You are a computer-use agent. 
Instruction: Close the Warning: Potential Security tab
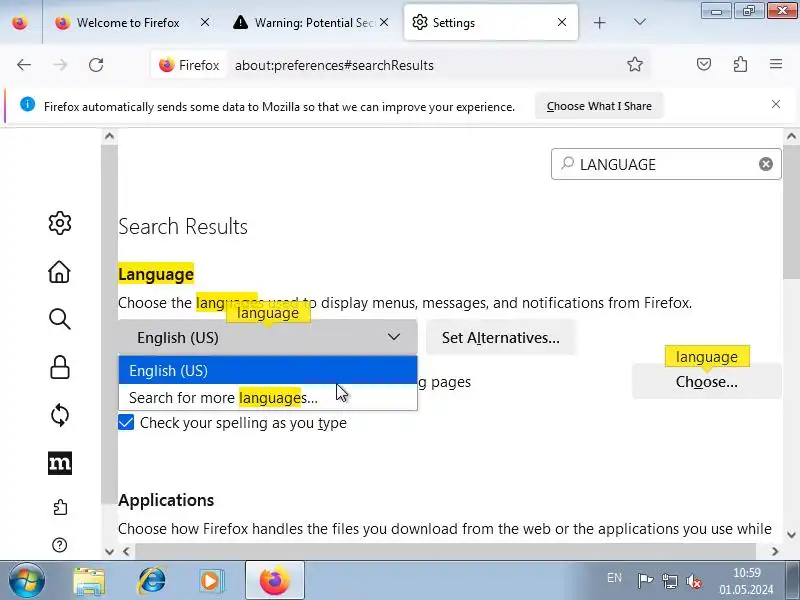tap(384, 22)
